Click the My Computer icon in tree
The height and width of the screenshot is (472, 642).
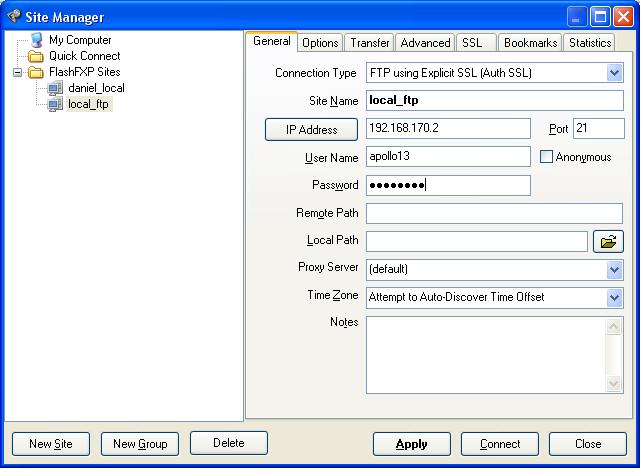point(37,40)
